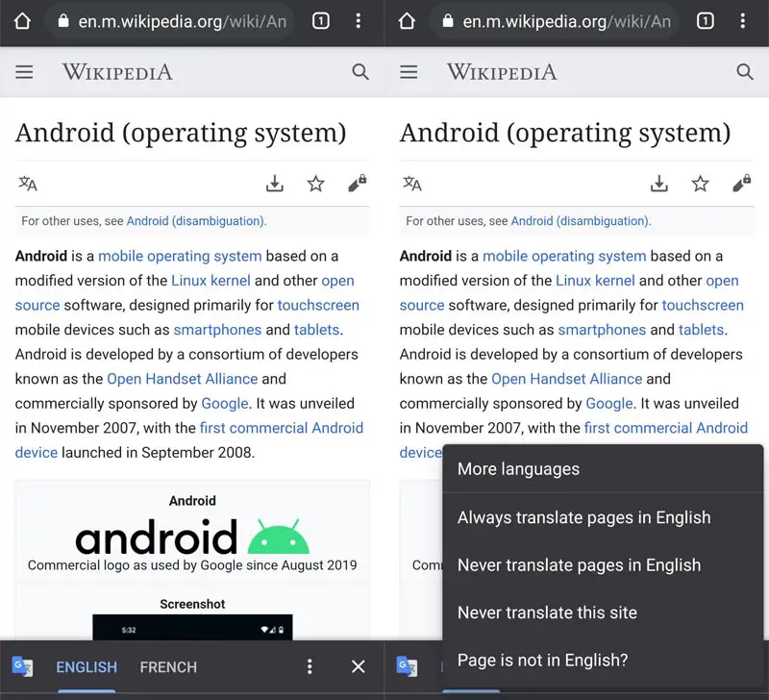This screenshot has width=769, height=700.
Task: Open tablets link in left screen
Action: (317, 330)
